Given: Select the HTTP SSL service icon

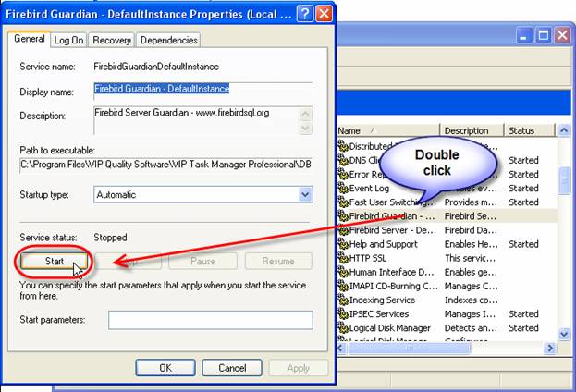Looking at the screenshot, I should [x=341, y=258].
